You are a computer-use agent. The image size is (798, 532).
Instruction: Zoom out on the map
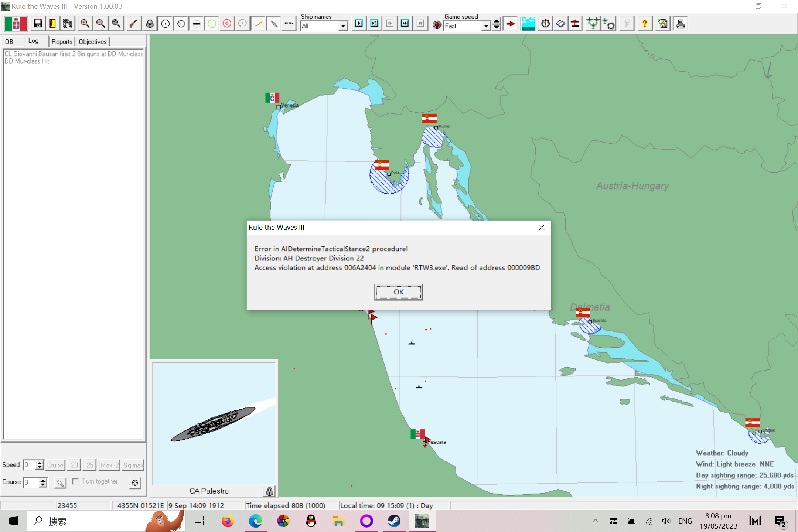[x=100, y=24]
